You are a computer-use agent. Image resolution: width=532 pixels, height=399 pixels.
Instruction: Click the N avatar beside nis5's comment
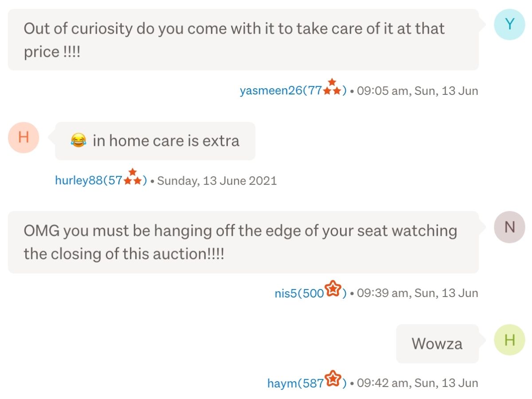click(x=510, y=227)
